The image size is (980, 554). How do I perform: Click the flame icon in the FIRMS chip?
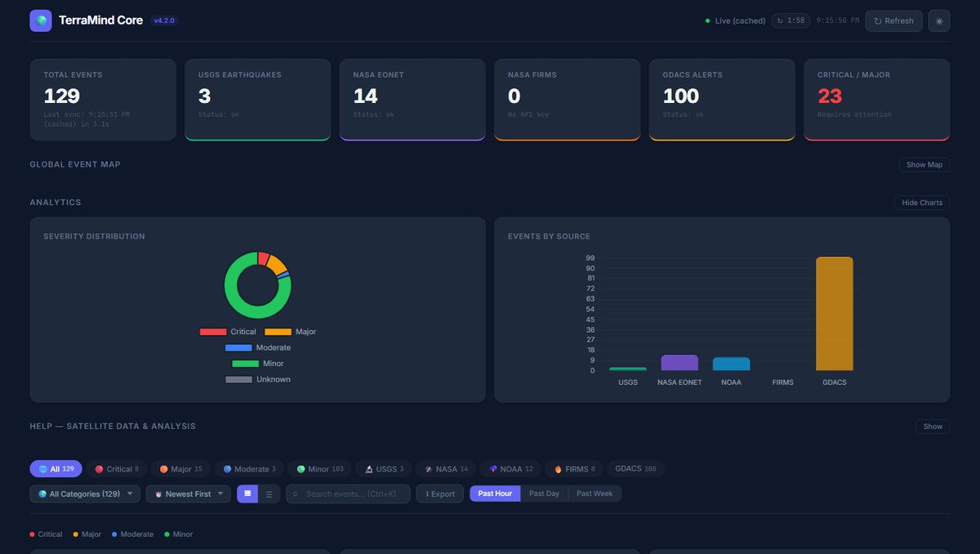point(558,469)
